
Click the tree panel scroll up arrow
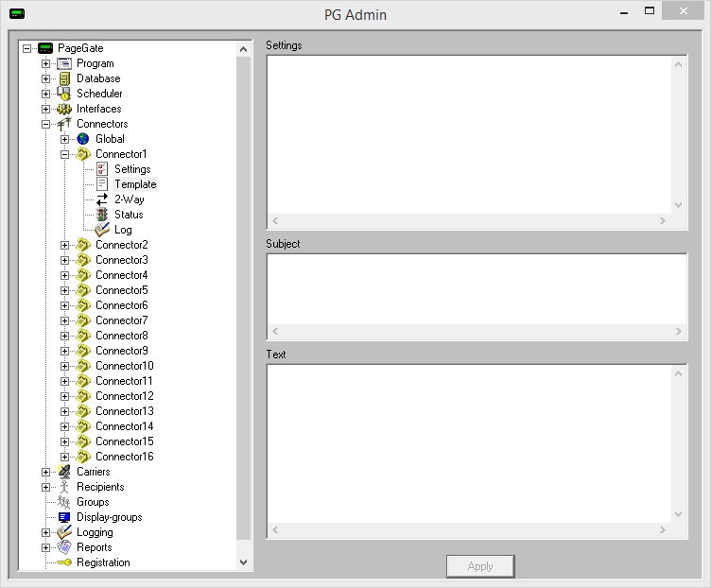coord(244,49)
